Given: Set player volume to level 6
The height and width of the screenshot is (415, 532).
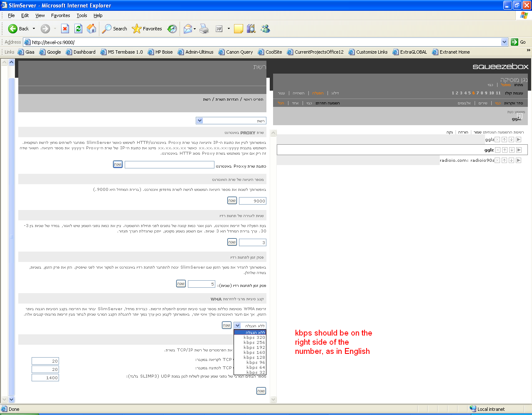Looking at the screenshot, I should [473, 93].
